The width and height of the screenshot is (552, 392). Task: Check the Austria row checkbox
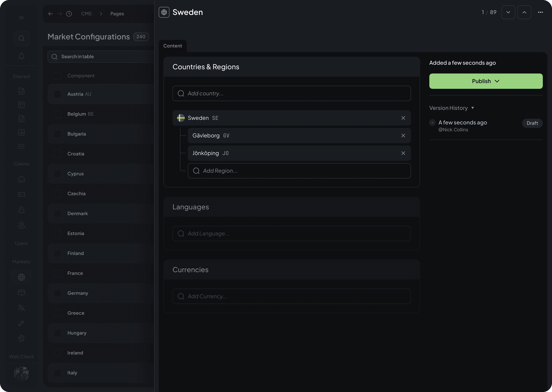58,94
